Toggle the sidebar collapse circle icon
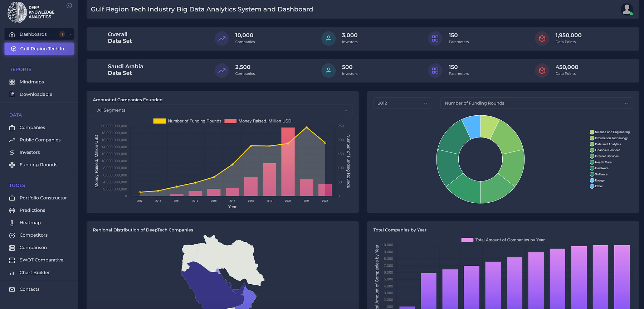This screenshot has width=644, height=309. 69,5
